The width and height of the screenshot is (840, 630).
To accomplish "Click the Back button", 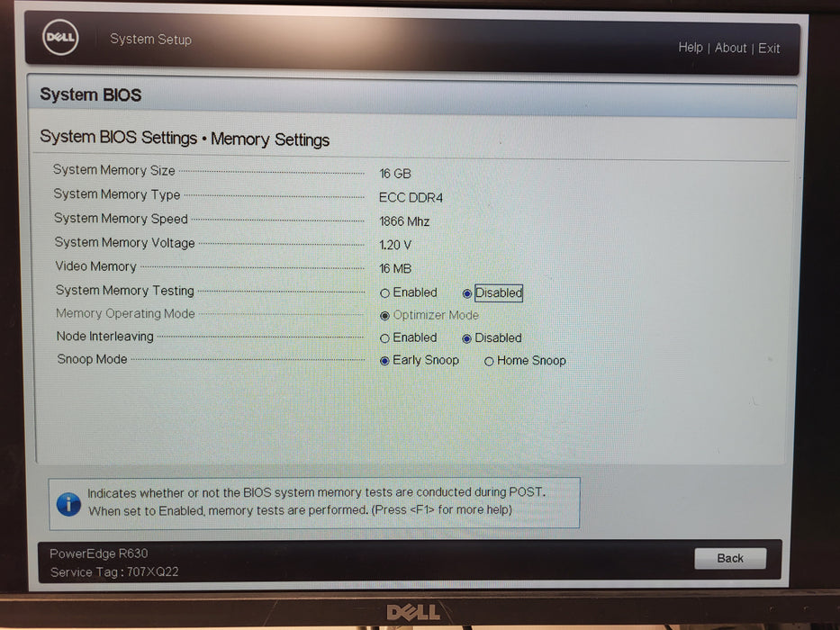I will [730, 558].
